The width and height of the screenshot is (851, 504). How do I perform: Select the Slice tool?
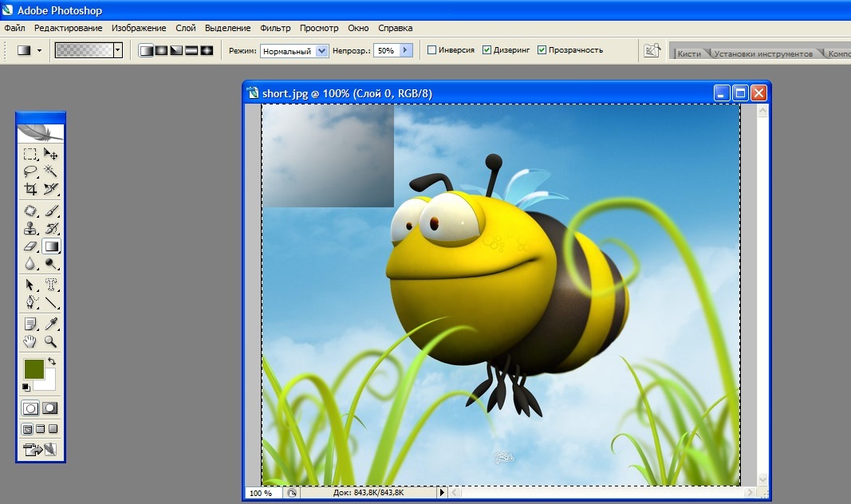51,189
